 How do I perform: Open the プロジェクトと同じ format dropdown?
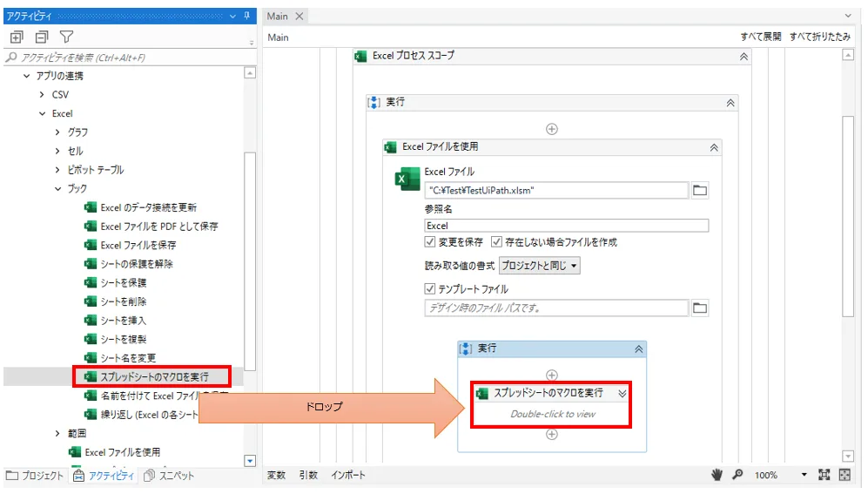(540, 266)
